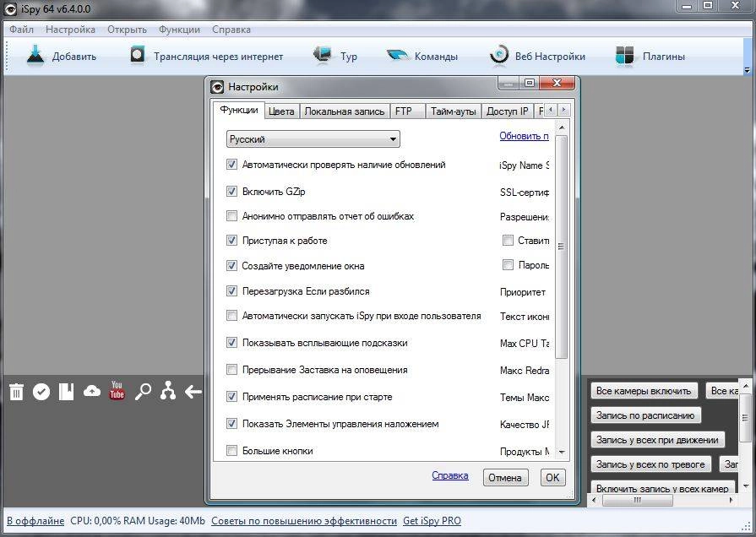Open the Русский language dropdown

(x=313, y=139)
